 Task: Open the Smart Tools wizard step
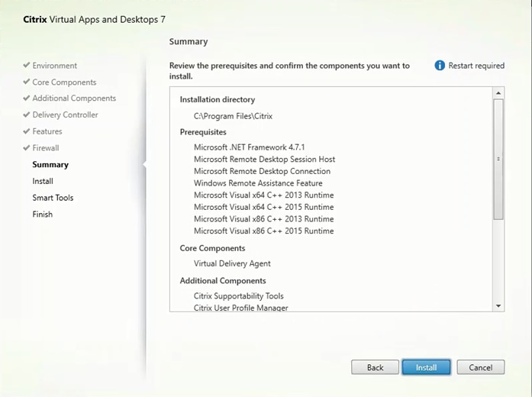point(53,198)
